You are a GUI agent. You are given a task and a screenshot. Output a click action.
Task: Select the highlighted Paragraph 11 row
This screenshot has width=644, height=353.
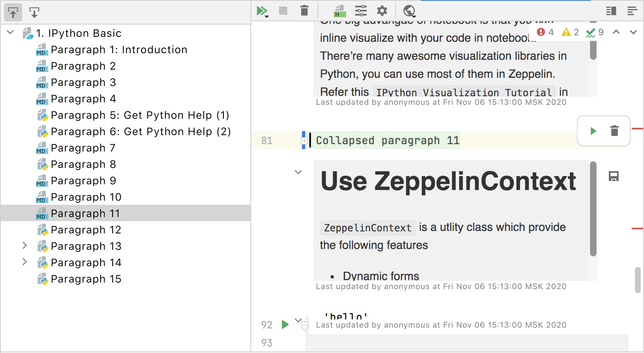click(126, 213)
